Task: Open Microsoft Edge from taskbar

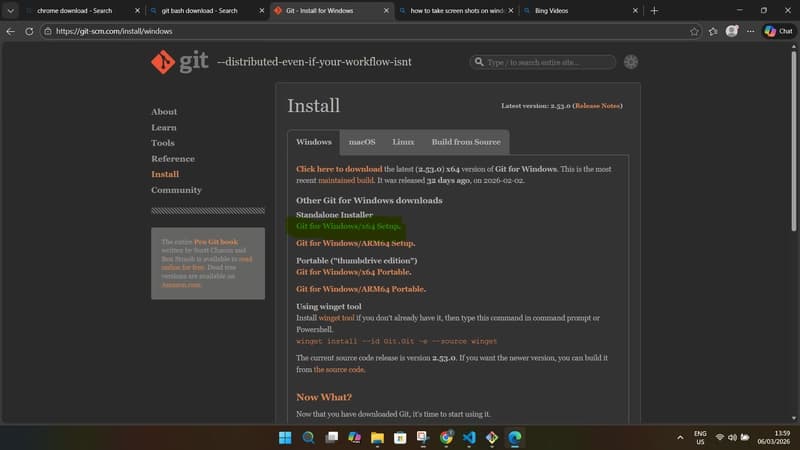Action: (x=515, y=437)
